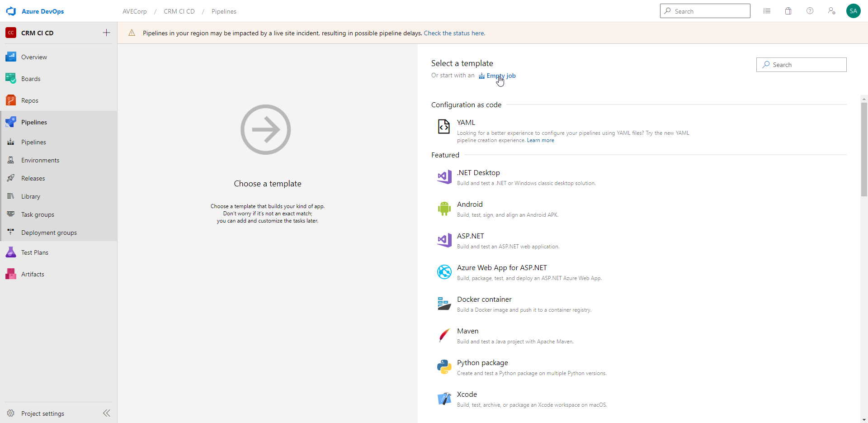Click the Docker container ship icon
868x423 pixels.
click(444, 304)
